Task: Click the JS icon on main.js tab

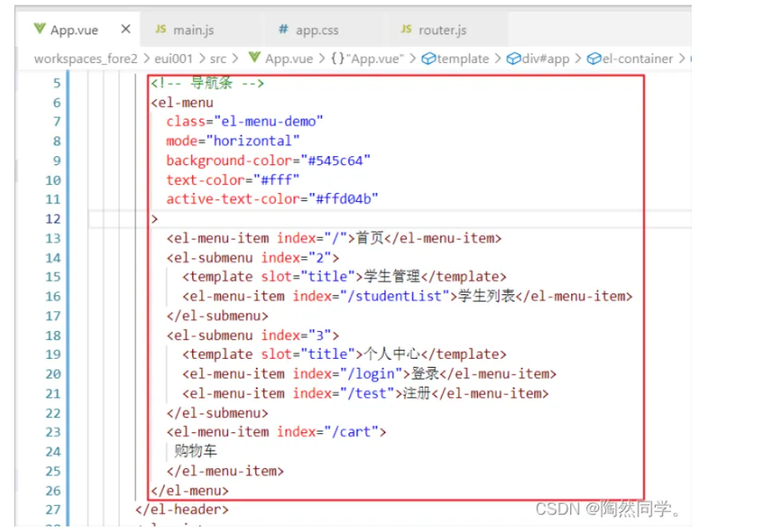Action: 160,30
